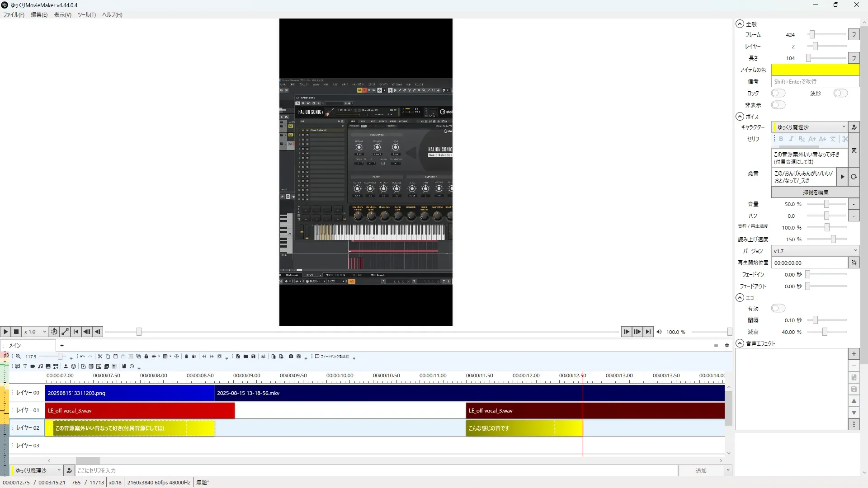
Task: Open the キャラクター dropdown showing ゆっくり魔理沙
Action: 809,127
